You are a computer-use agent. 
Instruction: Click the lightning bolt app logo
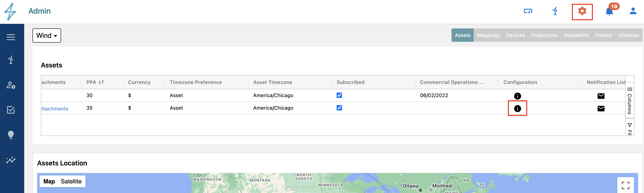pyautogui.click(x=10, y=11)
